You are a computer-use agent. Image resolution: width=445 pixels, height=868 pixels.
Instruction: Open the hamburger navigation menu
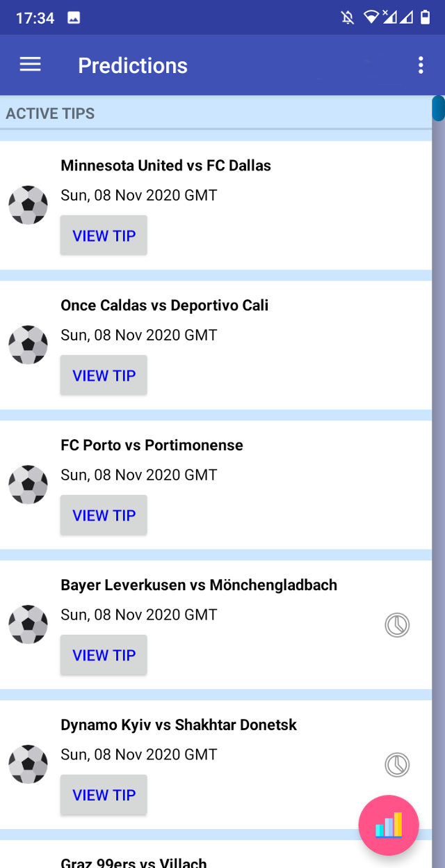[30, 65]
